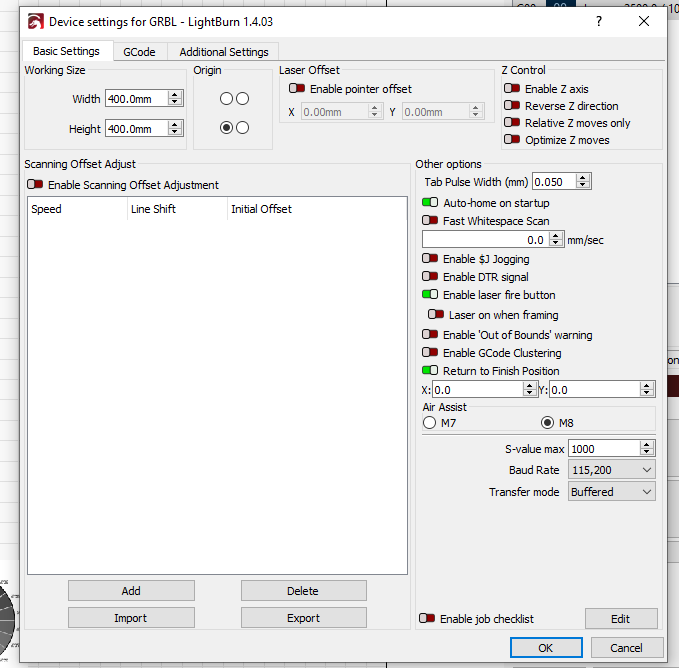Disable Enable laser fire button toggle
The width and height of the screenshot is (679, 668).
pyautogui.click(x=430, y=294)
